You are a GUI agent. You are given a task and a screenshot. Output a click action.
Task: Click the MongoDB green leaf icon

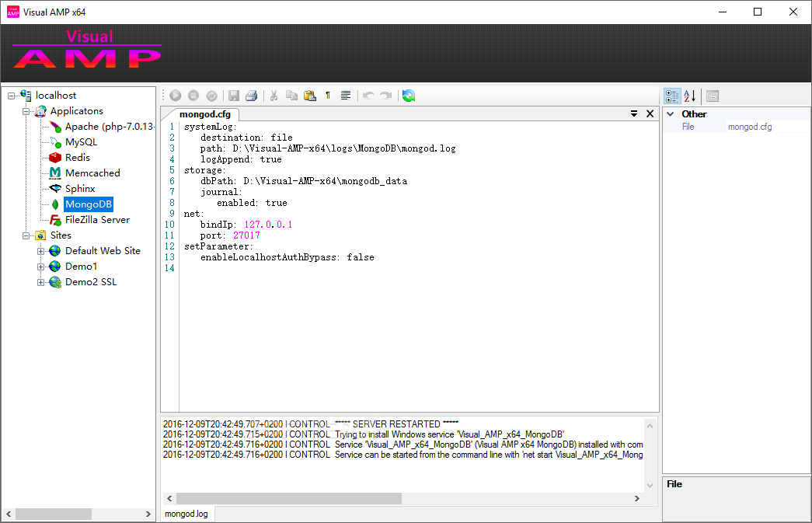pyautogui.click(x=55, y=204)
